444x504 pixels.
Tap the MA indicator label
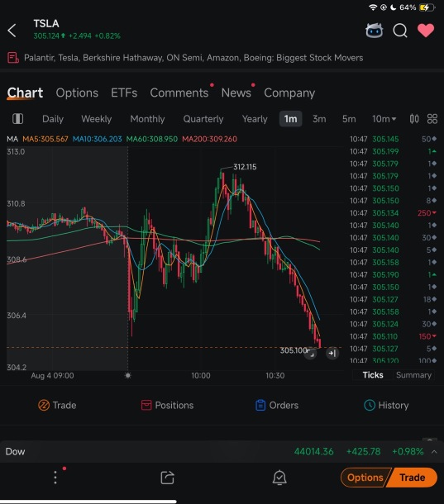[12, 139]
